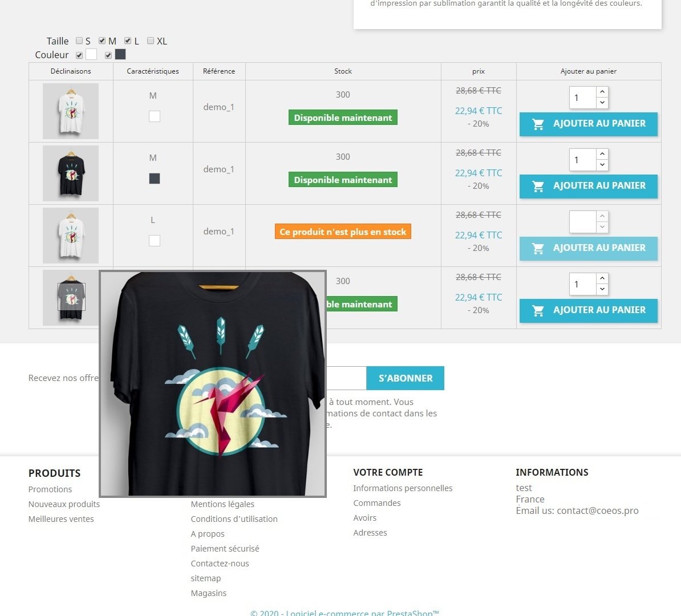This screenshot has width=681, height=616.
Task: Go to Contactez-nous page
Action: point(220,564)
